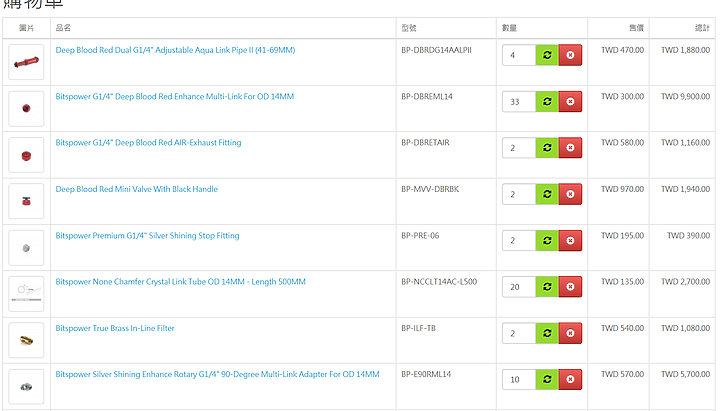Screen dimensions: 720x411
Task: Open the Deep Blood Red Dual Adjustable Aqua Link Pipe II link
Action: click(x=175, y=50)
